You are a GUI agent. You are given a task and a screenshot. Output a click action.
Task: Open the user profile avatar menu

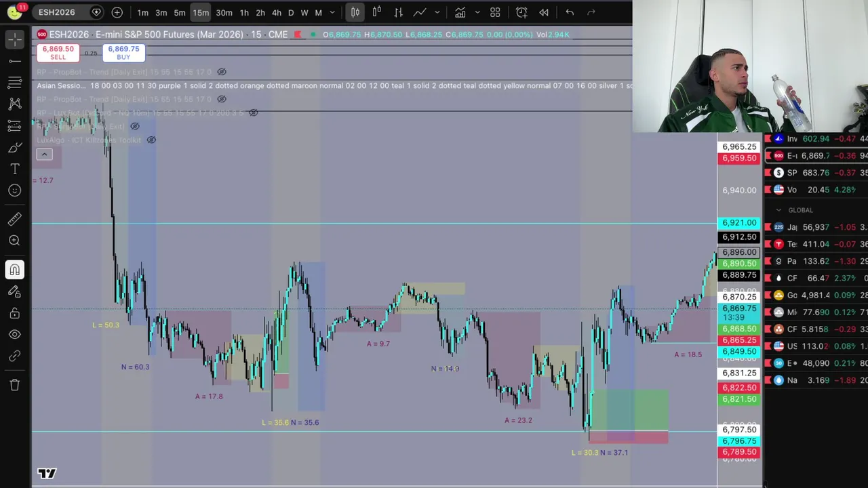(14, 12)
